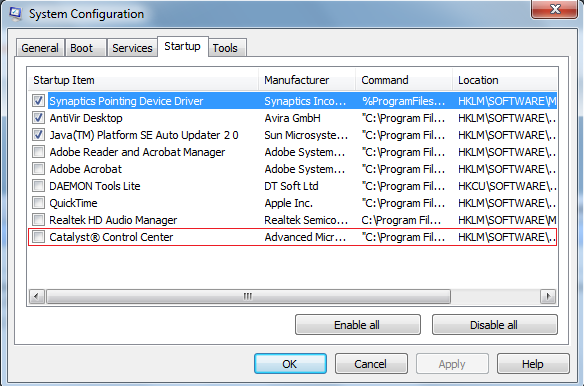Uncheck Synaptics Pointing Device Driver checkbox

pyautogui.click(x=38, y=101)
